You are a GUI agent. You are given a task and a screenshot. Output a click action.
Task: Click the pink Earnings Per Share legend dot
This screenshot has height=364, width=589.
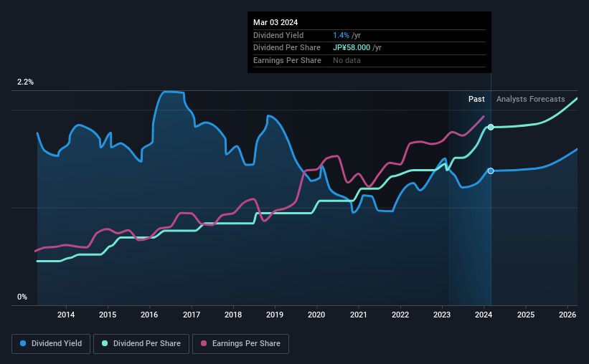pyautogui.click(x=204, y=343)
